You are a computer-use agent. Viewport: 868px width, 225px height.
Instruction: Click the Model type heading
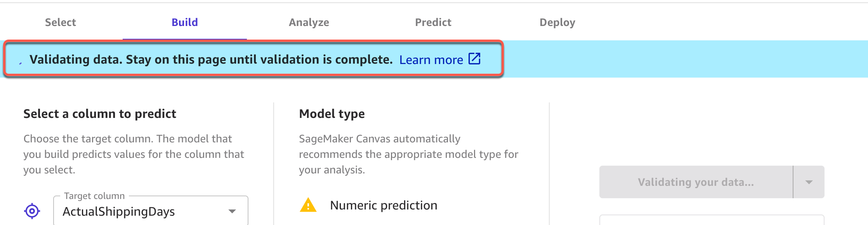pos(332,114)
